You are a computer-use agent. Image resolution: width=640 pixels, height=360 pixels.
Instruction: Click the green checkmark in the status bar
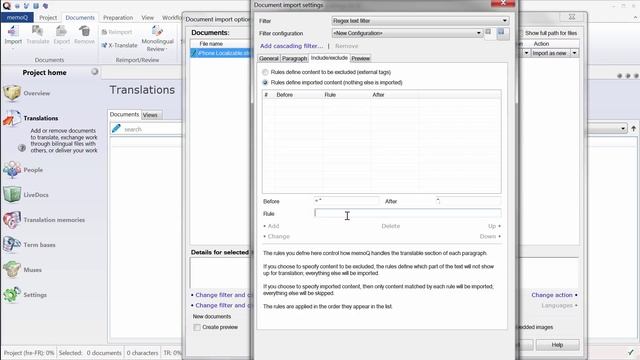[631, 352]
